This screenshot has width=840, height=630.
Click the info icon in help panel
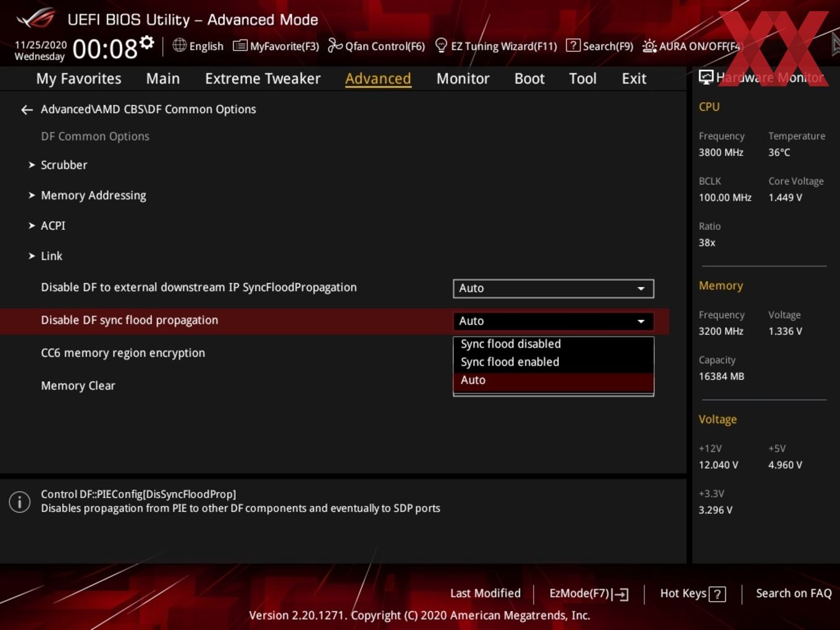(x=20, y=502)
